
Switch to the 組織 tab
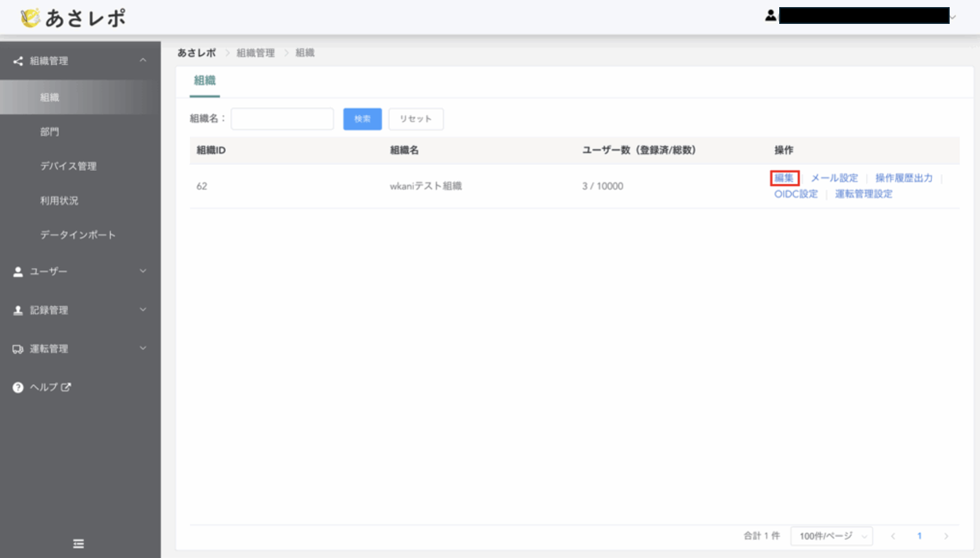coord(205,81)
